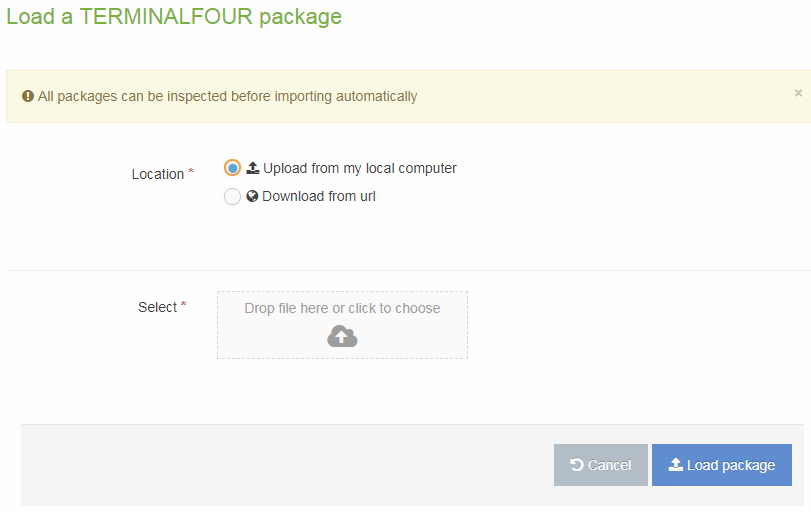Click the 'Load a TERMINALFOUR package' heading
Screen dimensions: 811x512
pyautogui.click(x=174, y=17)
